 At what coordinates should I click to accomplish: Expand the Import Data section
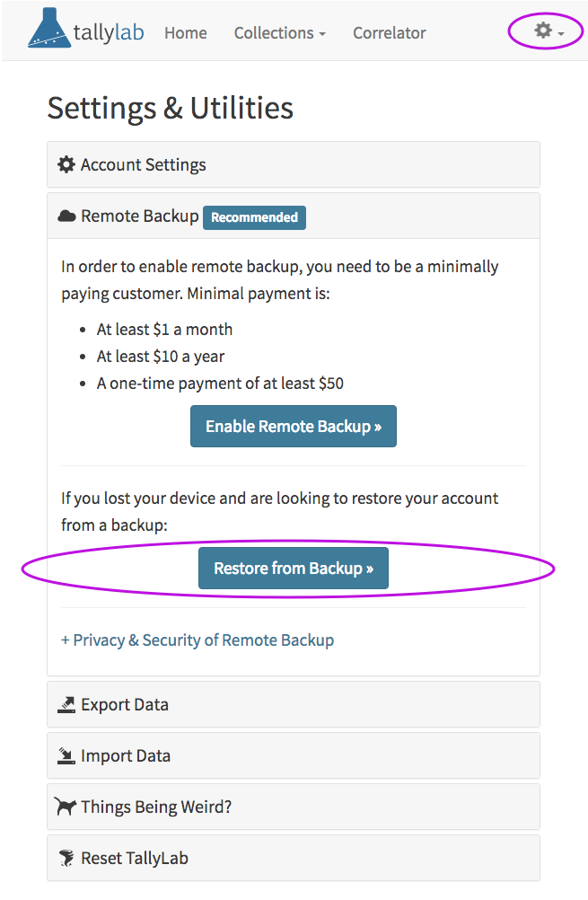[x=294, y=756]
